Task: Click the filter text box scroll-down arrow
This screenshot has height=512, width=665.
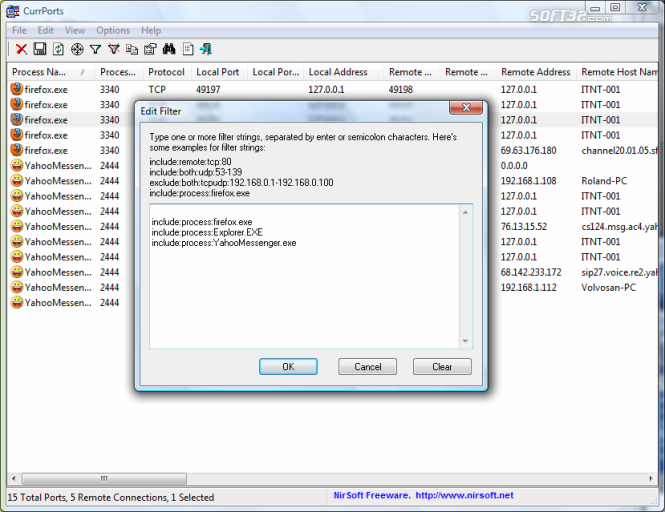Action: point(465,341)
